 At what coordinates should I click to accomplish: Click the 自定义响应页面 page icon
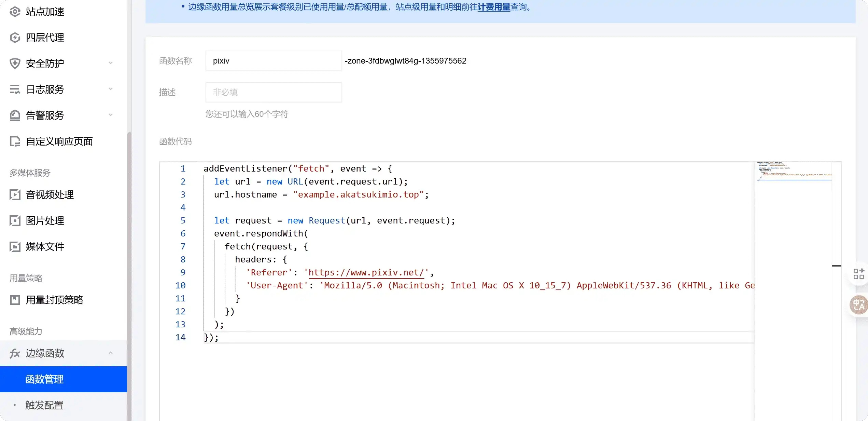(x=15, y=141)
